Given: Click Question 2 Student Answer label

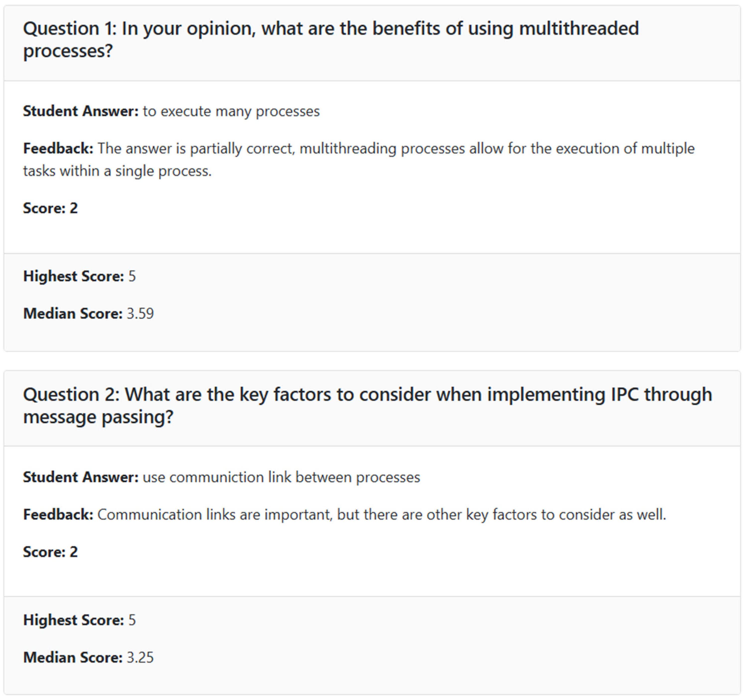Looking at the screenshot, I should [81, 477].
